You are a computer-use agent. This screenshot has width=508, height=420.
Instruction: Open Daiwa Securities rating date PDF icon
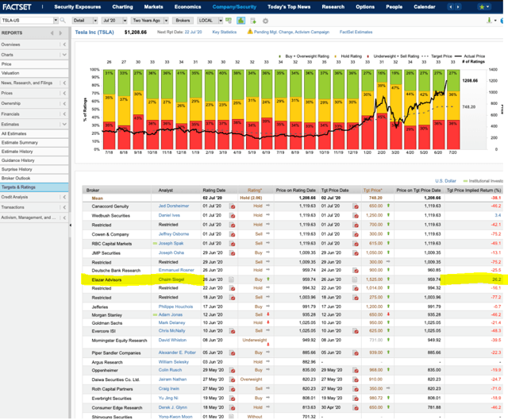[x=233, y=380]
